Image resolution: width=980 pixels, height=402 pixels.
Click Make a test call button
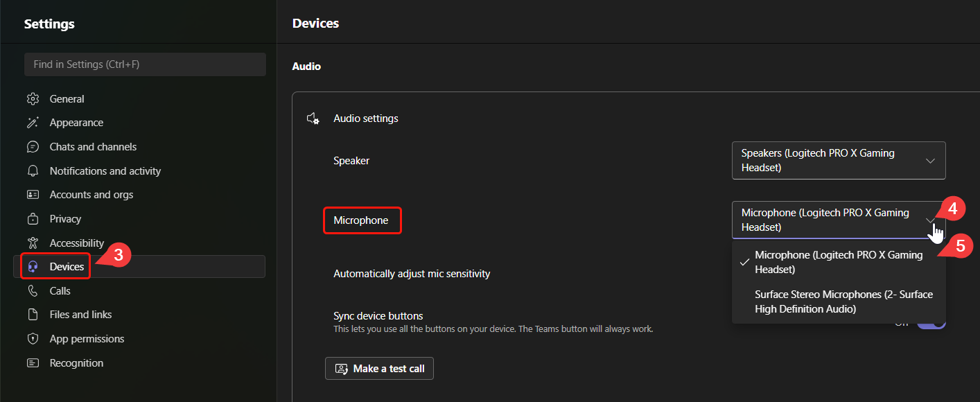(x=379, y=369)
